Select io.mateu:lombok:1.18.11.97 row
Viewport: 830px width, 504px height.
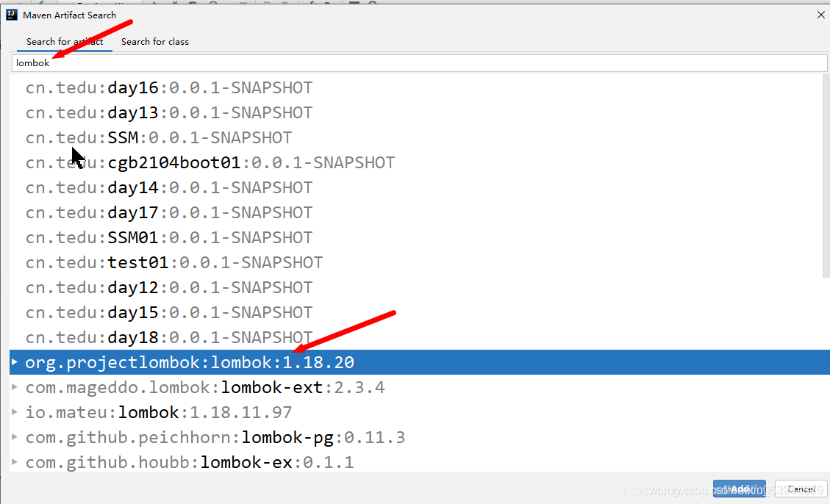419,412
